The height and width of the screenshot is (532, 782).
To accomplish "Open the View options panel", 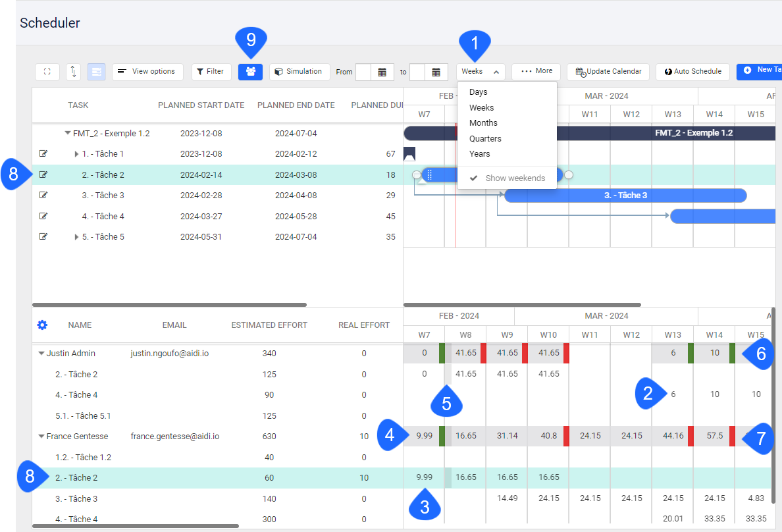I will [147, 72].
